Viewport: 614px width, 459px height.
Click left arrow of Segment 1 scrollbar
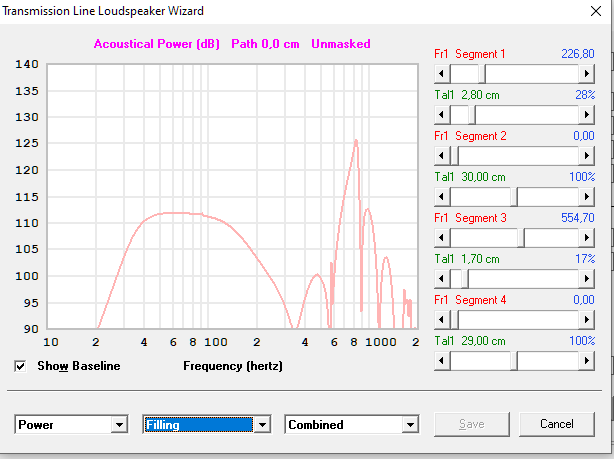click(442, 74)
